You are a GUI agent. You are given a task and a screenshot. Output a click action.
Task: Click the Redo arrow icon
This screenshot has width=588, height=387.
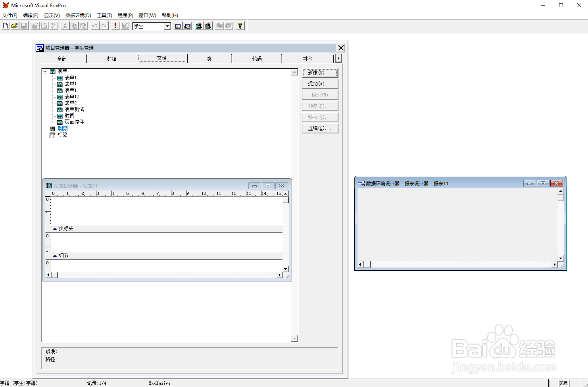pyautogui.click(x=104, y=26)
